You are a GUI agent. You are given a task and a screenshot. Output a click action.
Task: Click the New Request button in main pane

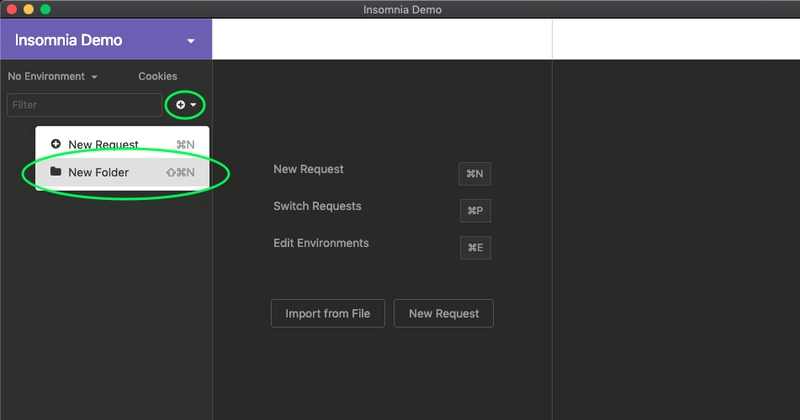pos(443,313)
